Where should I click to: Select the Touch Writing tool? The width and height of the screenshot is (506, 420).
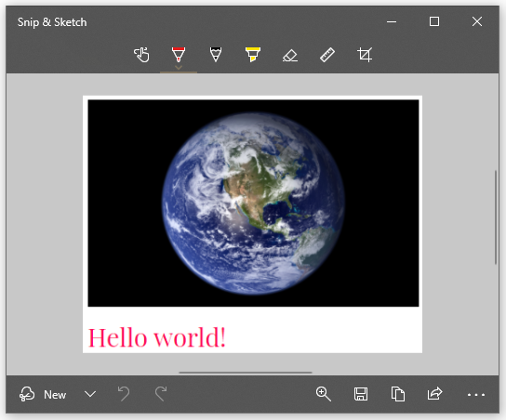click(141, 55)
